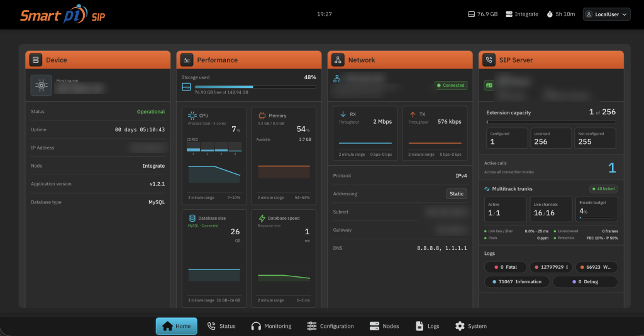Click the Live channels 16/16 card
644x336 pixels.
(551, 209)
